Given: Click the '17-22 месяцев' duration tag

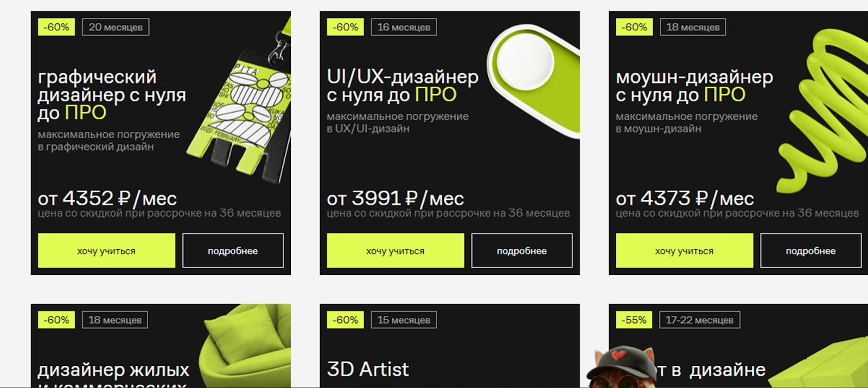Looking at the screenshot, I should 700,320.
